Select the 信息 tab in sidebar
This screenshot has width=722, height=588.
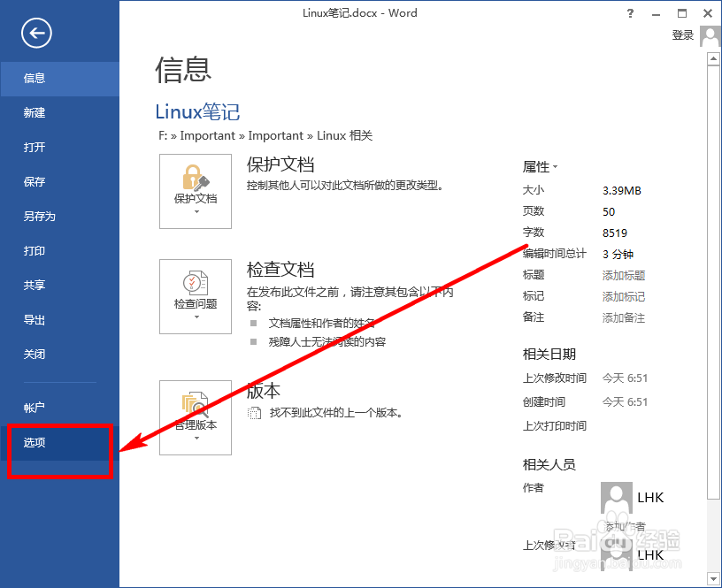60,79
